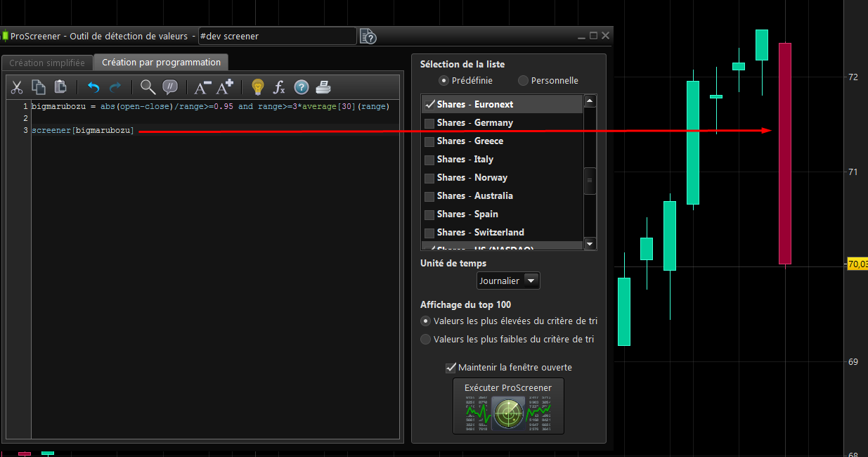Choose Valeurs les plus élevées option
Viewport: 868px width, 457px height.
click(425, 321)
